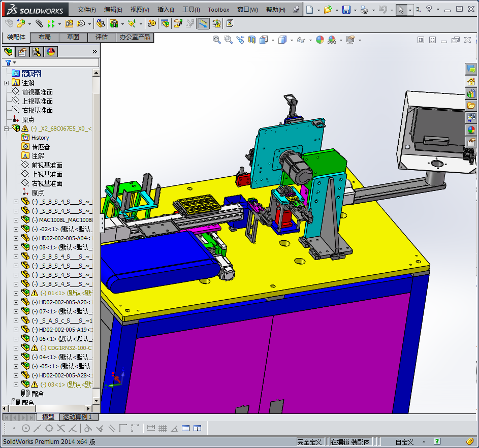Screen dimensions: 479x448
Task: Click the feature tree vertical scrollbar down arrow
Action: pyautogui.click(x=96, y=401)
